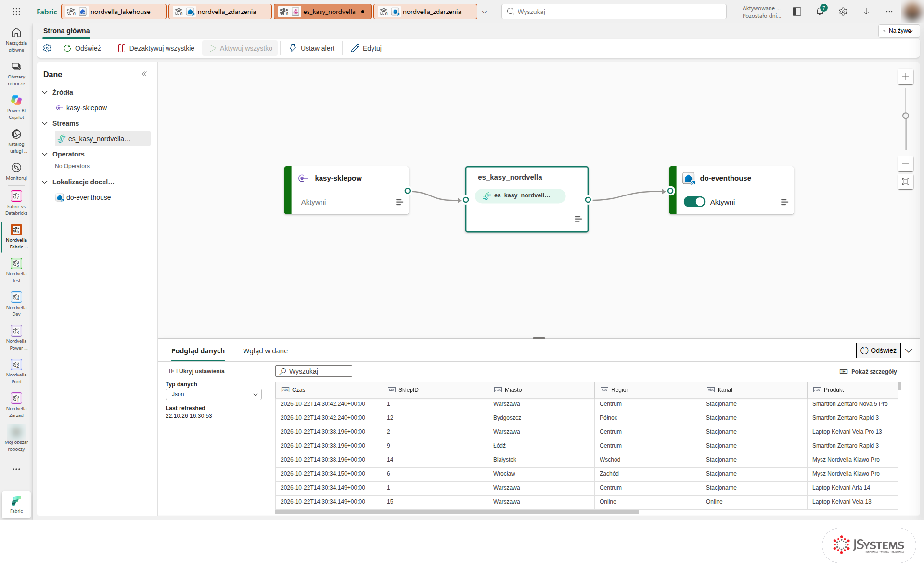Click horizontal scrollbar of data table

pos(457,512)
